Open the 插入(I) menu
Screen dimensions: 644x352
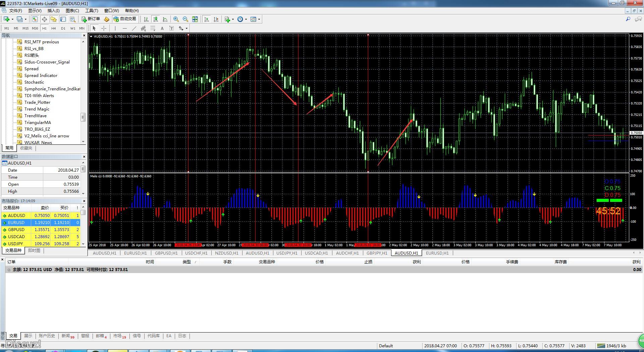tap(53, 11)
